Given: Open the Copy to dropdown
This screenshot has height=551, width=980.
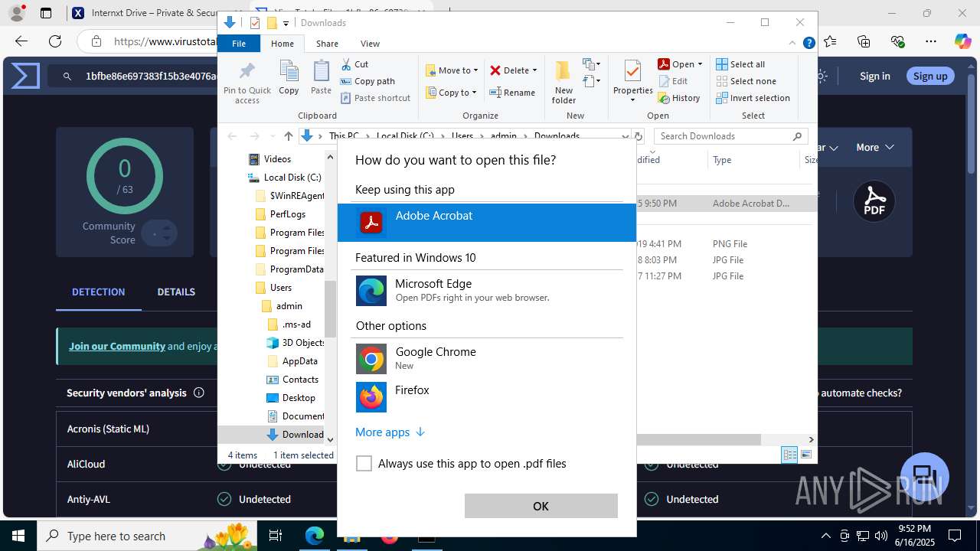Looking at the screenshot, I should click(x=451, y=93).
